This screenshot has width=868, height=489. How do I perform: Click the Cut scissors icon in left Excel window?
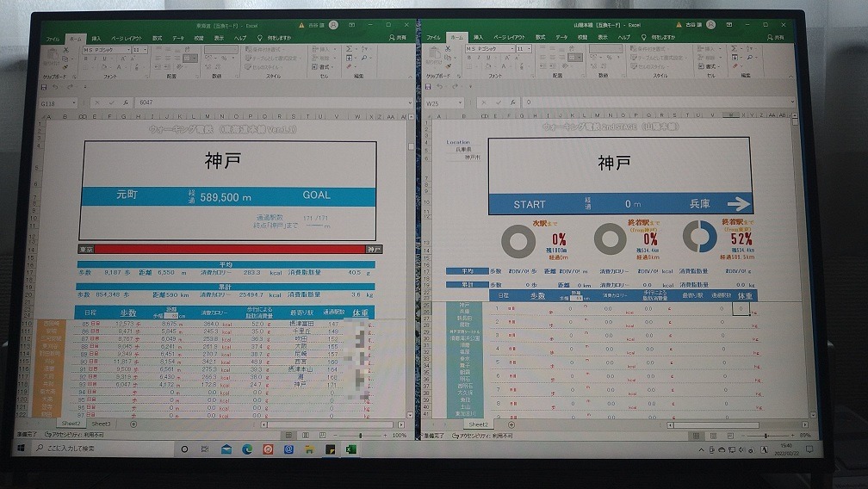point(65,49)
